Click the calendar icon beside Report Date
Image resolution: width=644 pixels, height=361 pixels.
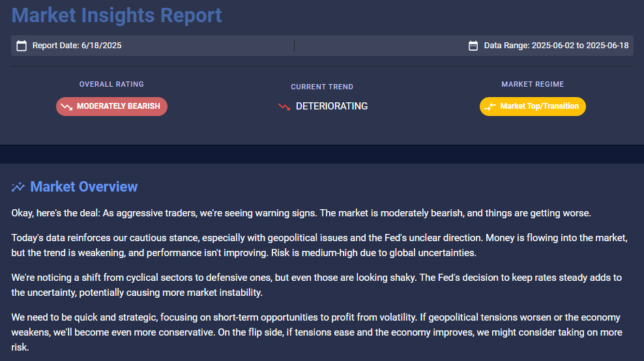click(x=22, y=46)
